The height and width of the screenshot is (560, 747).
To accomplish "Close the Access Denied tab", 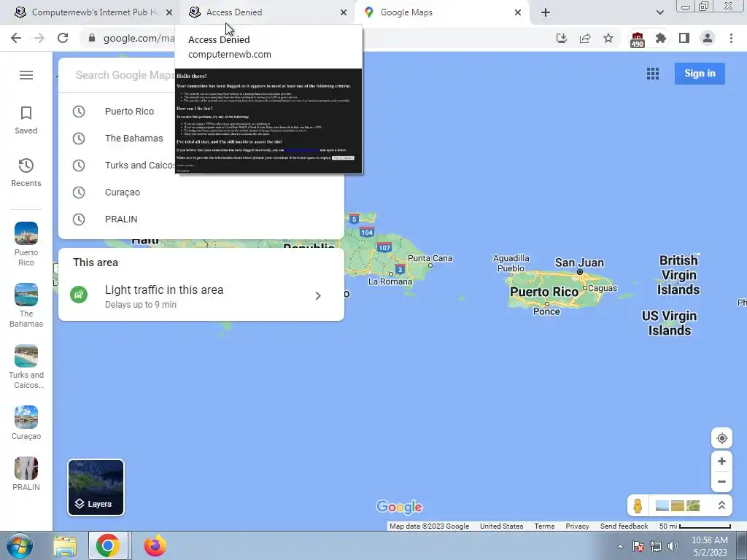I will tap(344, 12).
